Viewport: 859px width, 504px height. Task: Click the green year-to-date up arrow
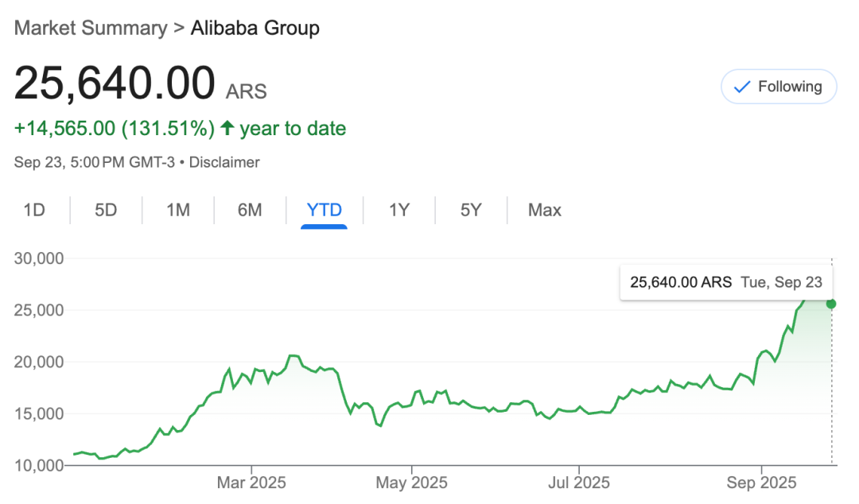(x=227, y=128)
